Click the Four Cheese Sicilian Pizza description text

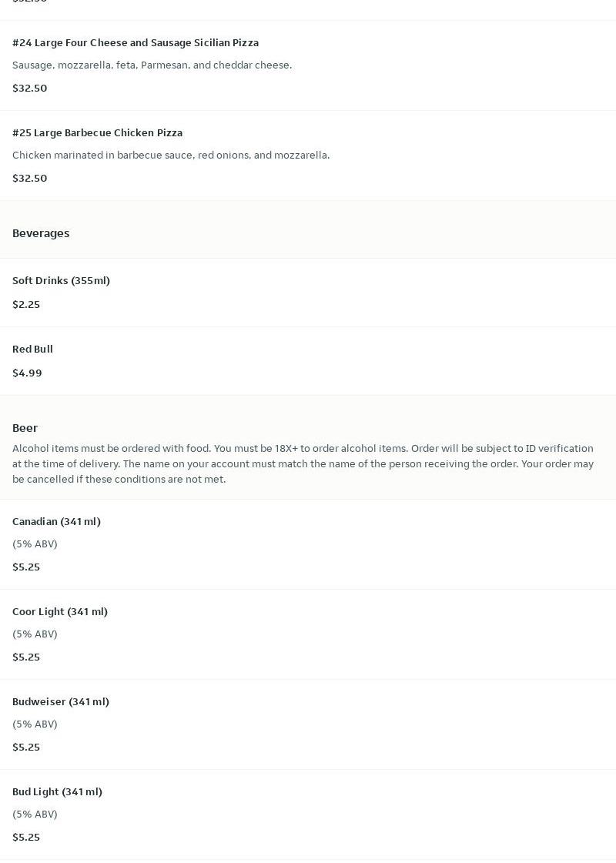(x=152, y=65)
